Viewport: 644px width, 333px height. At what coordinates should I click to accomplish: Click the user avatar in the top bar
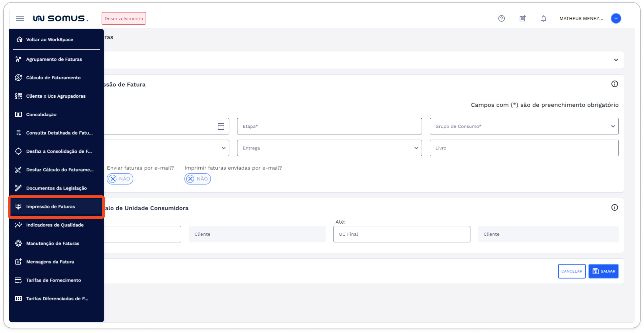[616, 18]
